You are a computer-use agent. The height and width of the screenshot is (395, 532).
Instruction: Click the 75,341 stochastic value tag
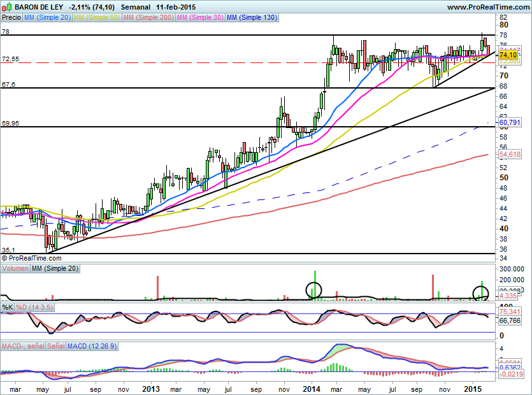(x=510, y=312)
